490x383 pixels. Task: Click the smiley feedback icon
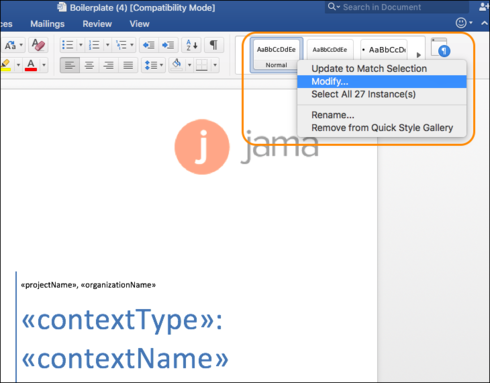pyautogui.click(x=461, y=23)
